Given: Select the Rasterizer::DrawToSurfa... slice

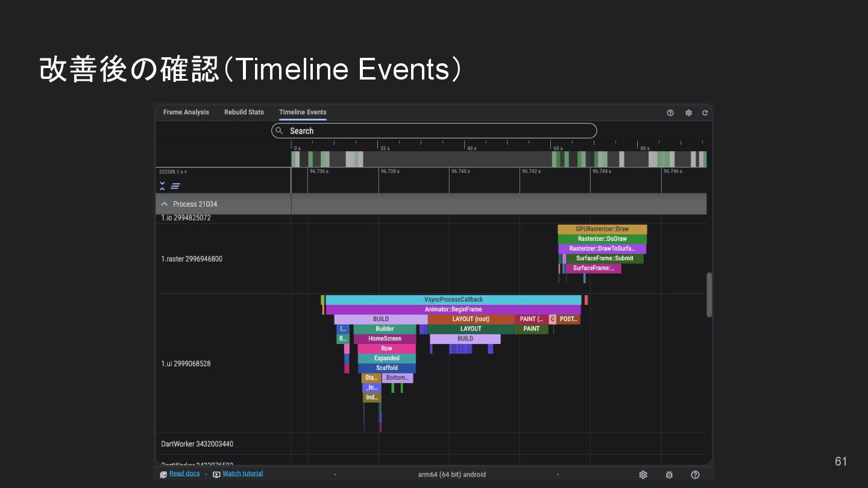Looking at the screenshot, I should [x=602, y=248].
